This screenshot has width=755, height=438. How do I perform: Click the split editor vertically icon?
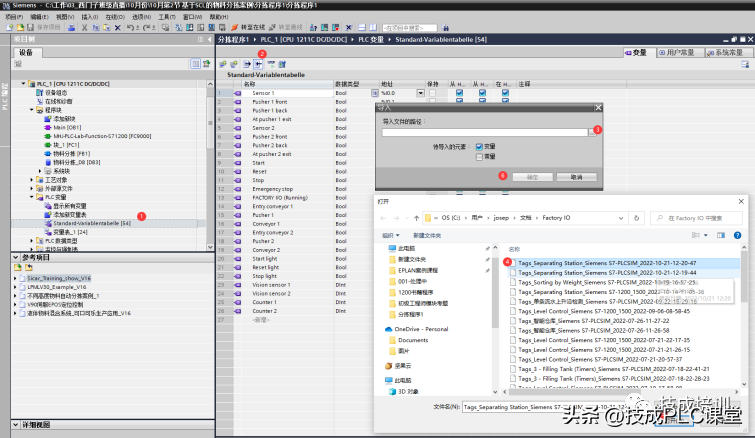(373, 27)
